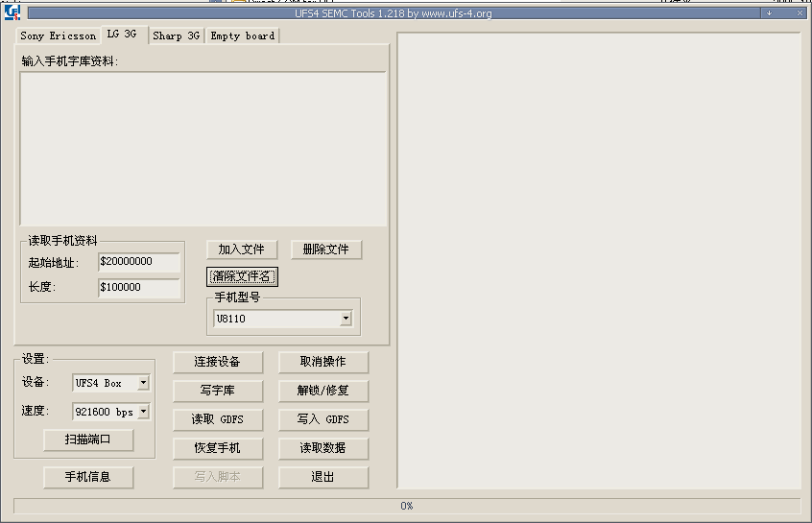812x523 pixels.
Task: Click the UFS4 application icon in title bar
Action: tap(12, 13)
